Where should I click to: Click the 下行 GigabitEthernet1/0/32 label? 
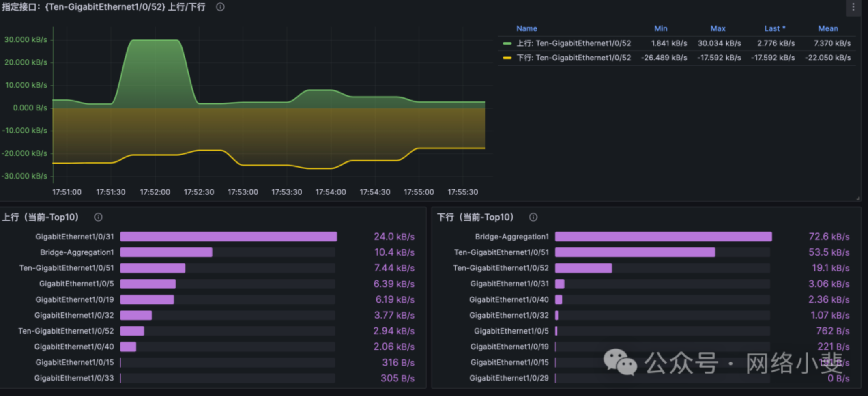[x=509, y=315]
